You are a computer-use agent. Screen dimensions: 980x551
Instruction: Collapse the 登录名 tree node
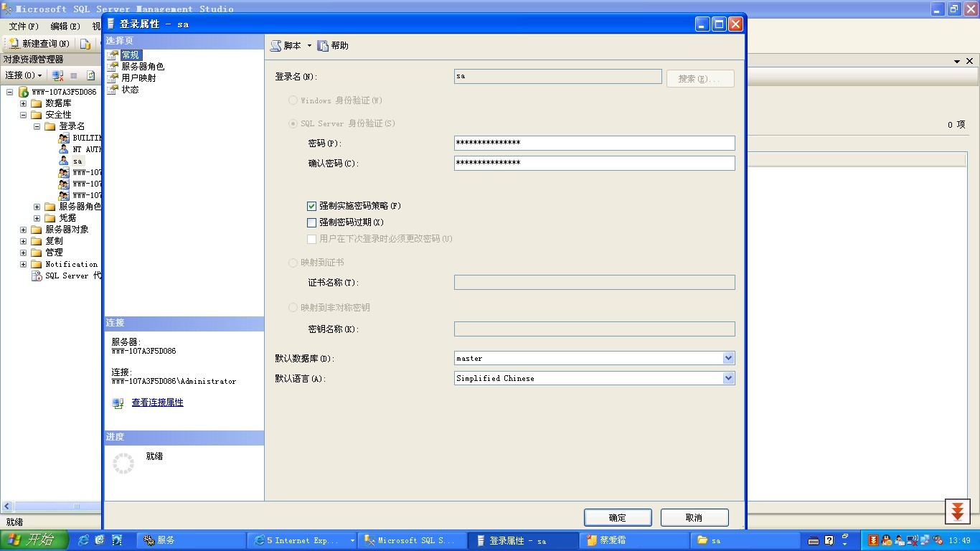[37, 126]
